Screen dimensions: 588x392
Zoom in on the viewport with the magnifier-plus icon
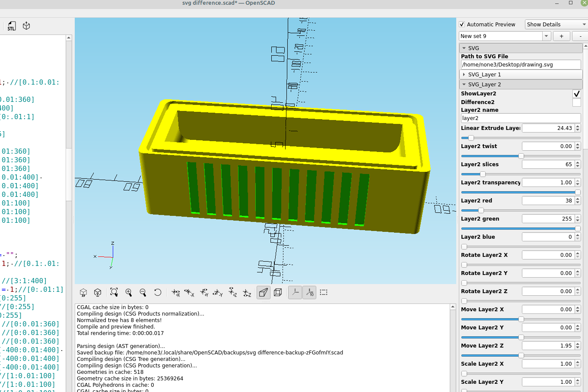129,292
